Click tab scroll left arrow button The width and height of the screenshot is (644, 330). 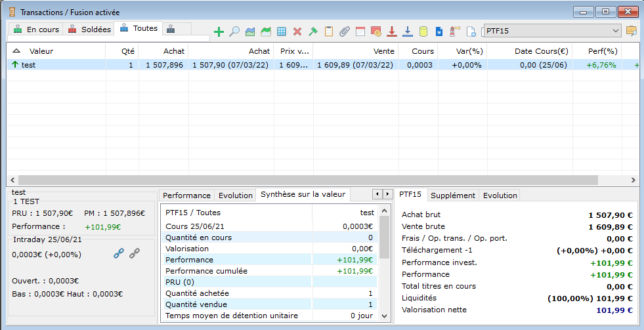pyautogui.click(x=377, y=194)
